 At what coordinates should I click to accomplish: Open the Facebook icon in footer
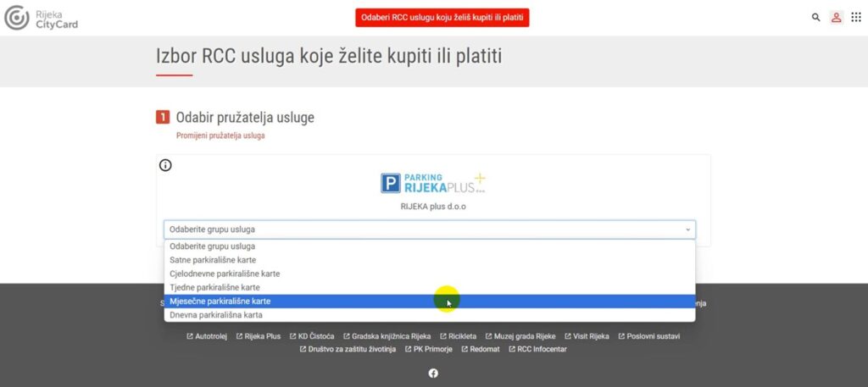pos(433,373)
